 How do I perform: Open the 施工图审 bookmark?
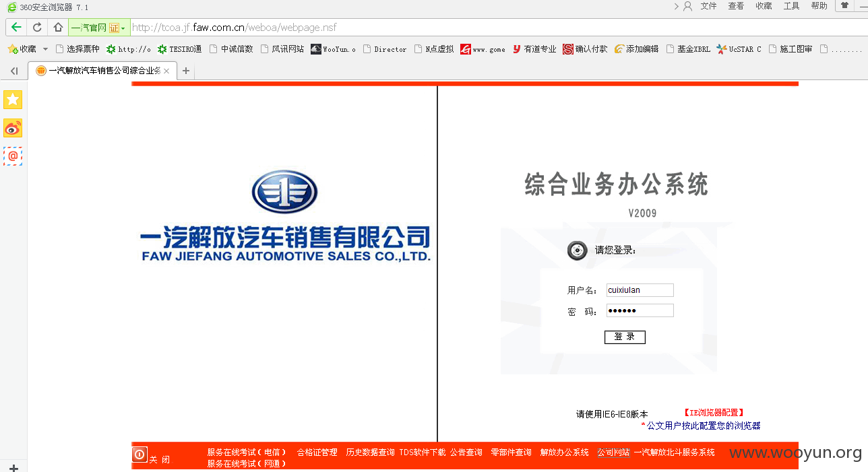coord(790,49)
